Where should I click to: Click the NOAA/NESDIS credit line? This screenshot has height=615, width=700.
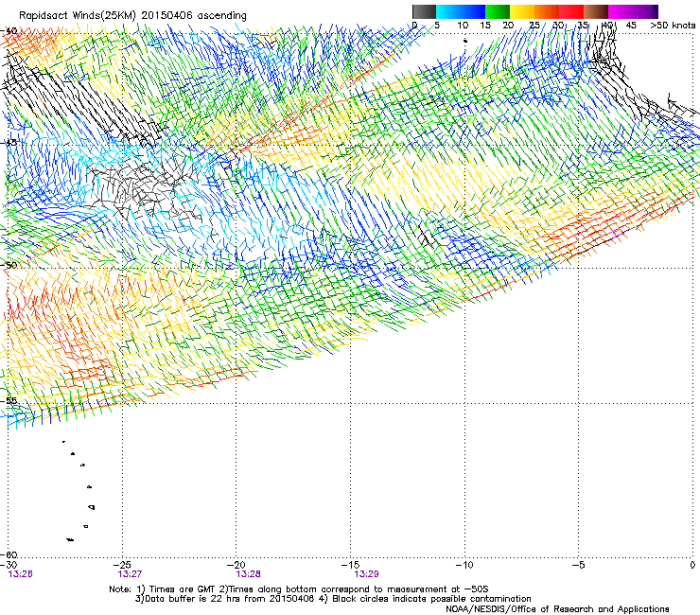557,609
